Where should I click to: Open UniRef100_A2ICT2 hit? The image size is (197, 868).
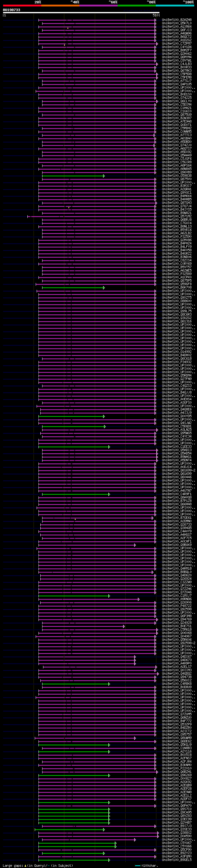coord(176,731)
